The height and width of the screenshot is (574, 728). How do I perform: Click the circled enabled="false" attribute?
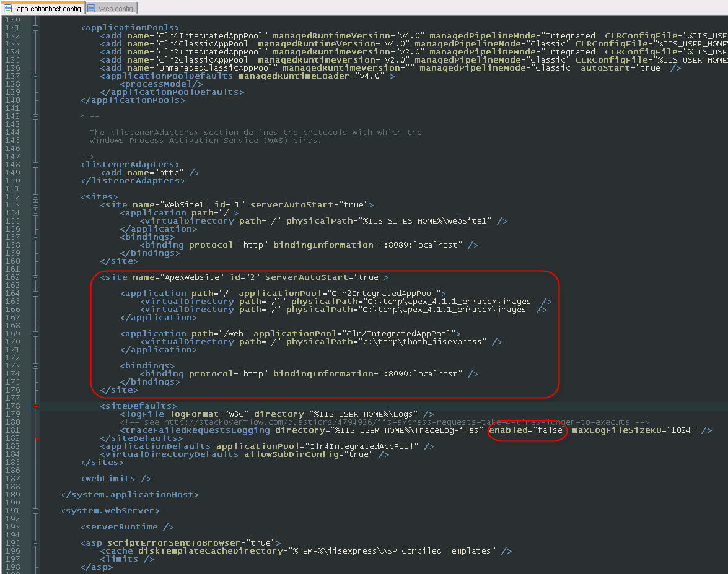pos(527,430)
